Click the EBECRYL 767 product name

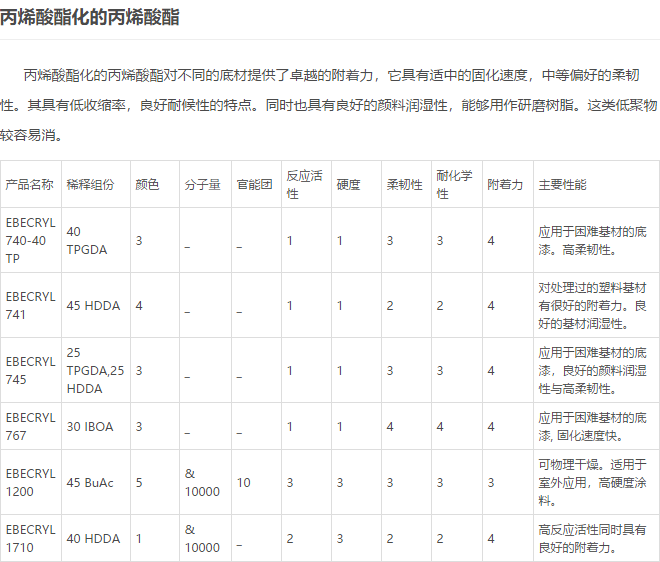click(30, 426)
